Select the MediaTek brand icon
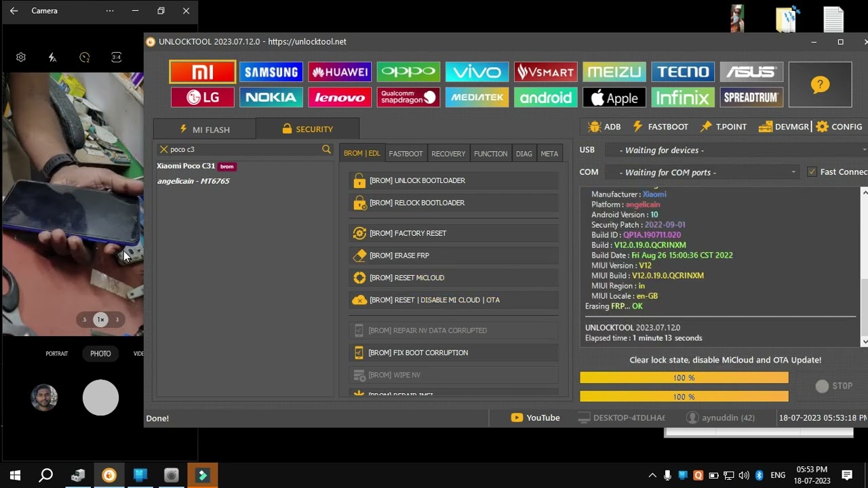Image resolution: width=868 pixels, height=488 pixels. click(477, 97)
